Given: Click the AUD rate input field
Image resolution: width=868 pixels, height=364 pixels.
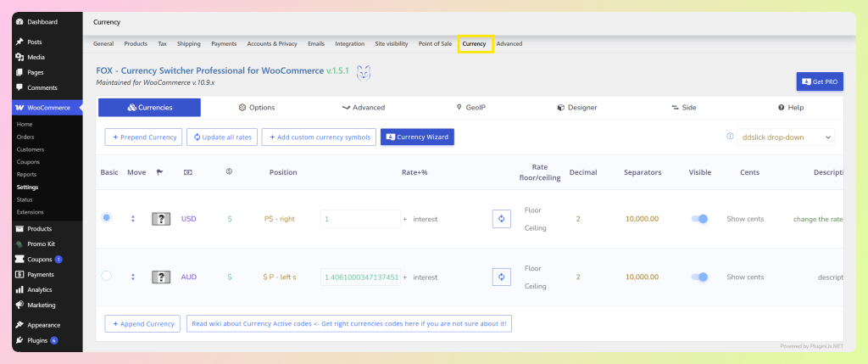Looking at the screenshot, I should [360, 277].
